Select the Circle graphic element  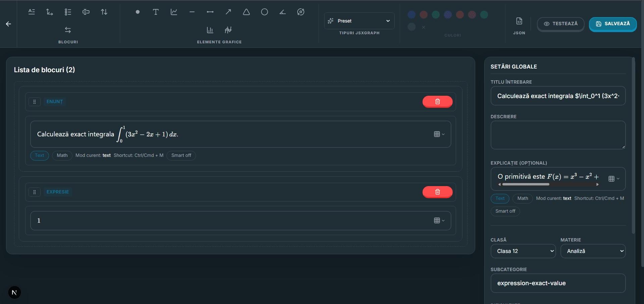point(264,12)
